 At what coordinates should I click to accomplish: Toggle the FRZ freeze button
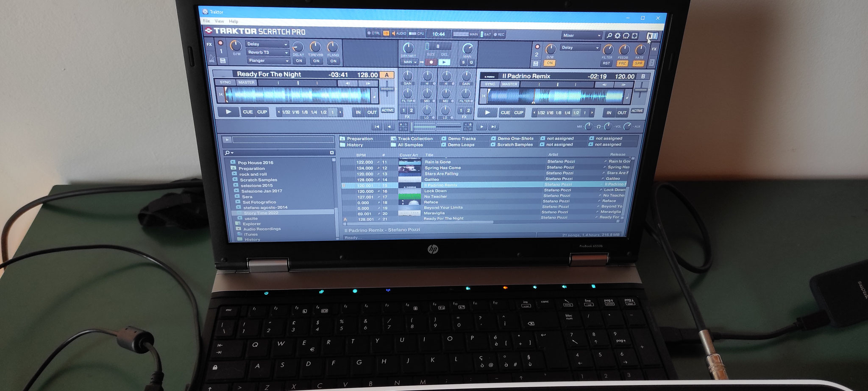coord(622,64)
